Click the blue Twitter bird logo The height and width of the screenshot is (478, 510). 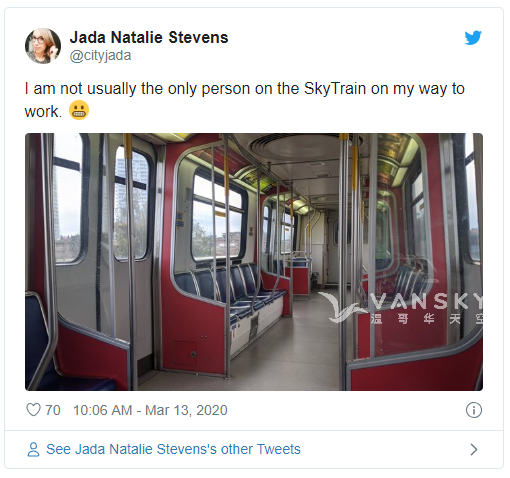473,37
